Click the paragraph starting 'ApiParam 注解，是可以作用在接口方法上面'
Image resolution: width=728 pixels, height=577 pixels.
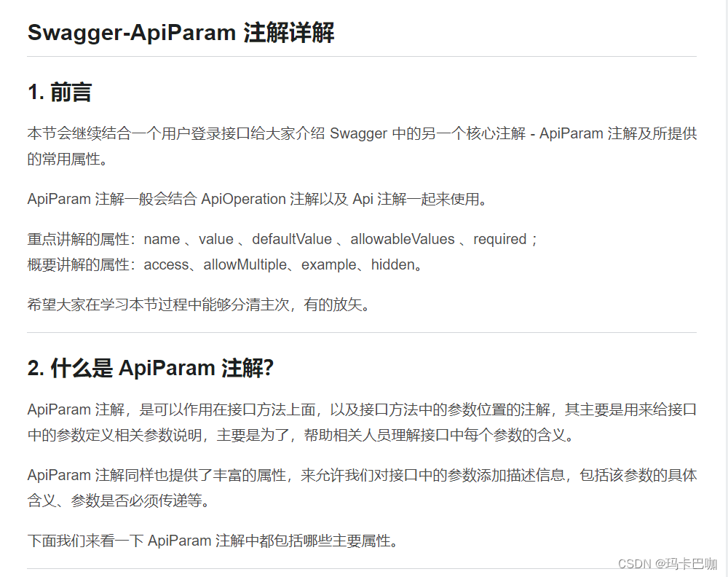(362, 423)
